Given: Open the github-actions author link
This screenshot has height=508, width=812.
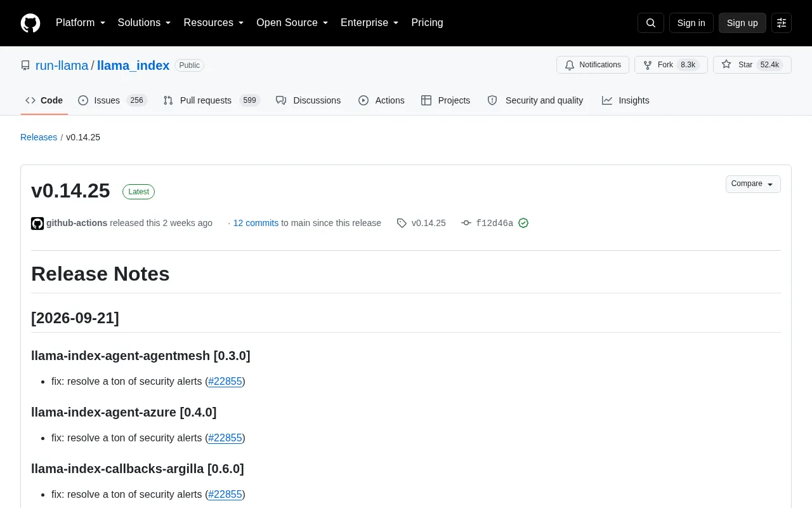Looking at the screenshot, I should 77,223.
